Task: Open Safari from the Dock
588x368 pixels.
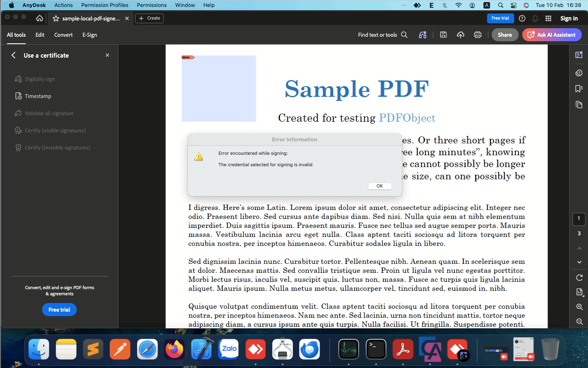Action: point(147,349)
